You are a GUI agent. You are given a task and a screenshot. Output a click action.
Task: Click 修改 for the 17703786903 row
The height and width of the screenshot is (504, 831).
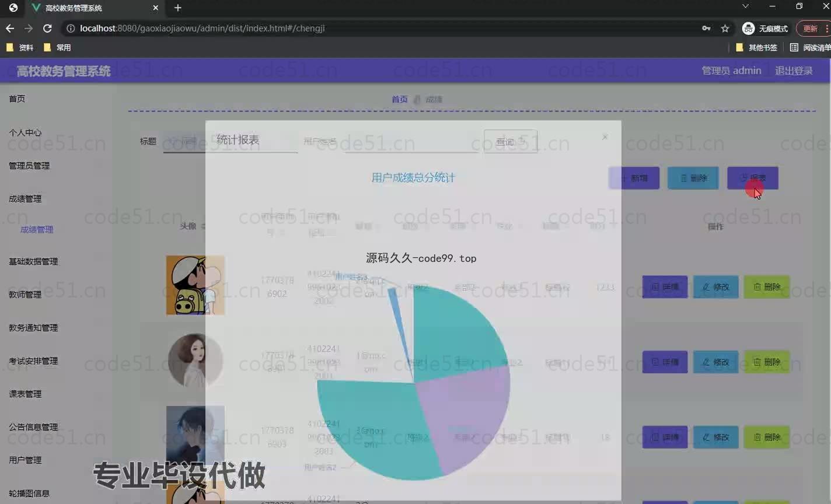pos(715,437)
